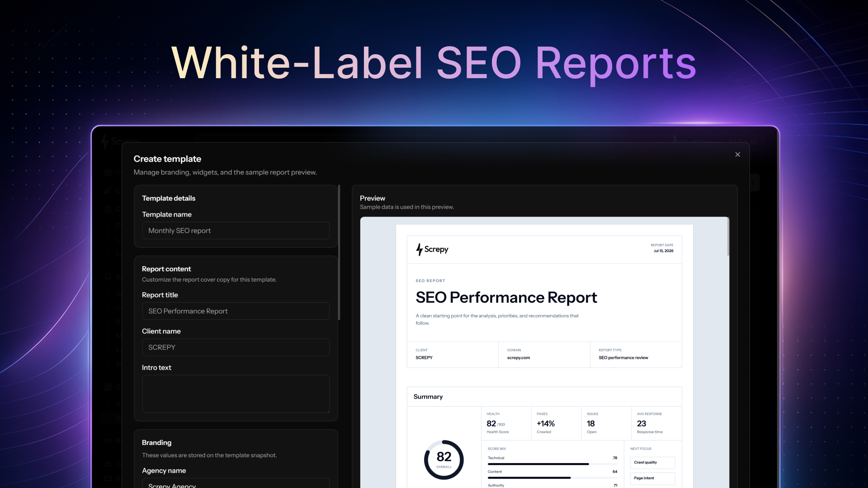Click the "Jul 15, 2026" report date
This screenshot has height=488, width=868.
pos(663,251)
